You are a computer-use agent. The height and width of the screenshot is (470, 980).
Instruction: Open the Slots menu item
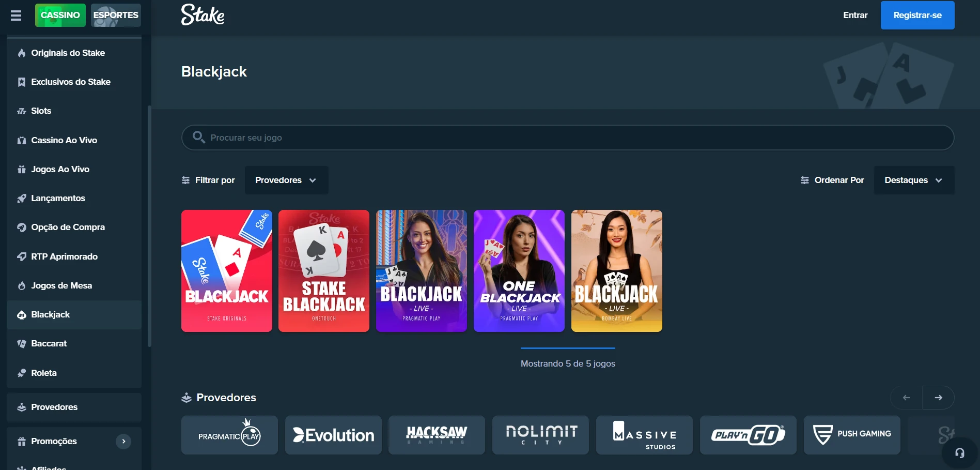pyautogui.click(x=74, y=111)
